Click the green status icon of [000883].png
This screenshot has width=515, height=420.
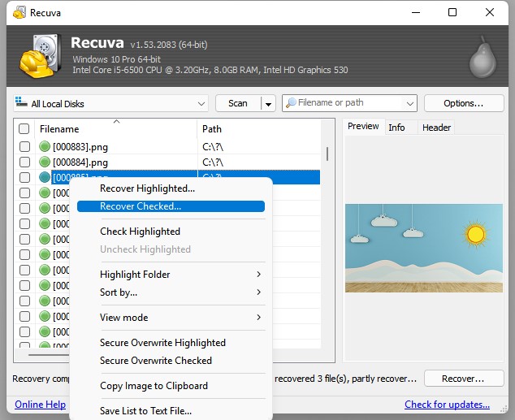45,147
